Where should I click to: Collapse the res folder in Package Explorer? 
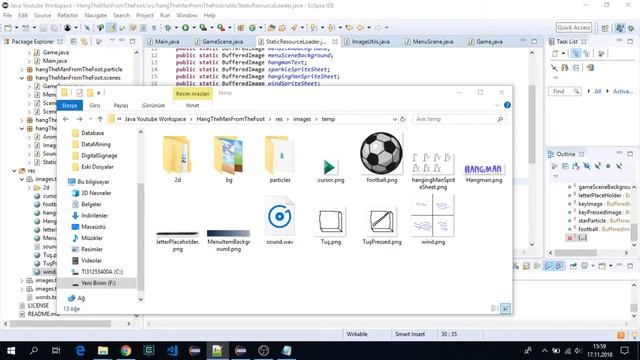(x=14, y=171)
